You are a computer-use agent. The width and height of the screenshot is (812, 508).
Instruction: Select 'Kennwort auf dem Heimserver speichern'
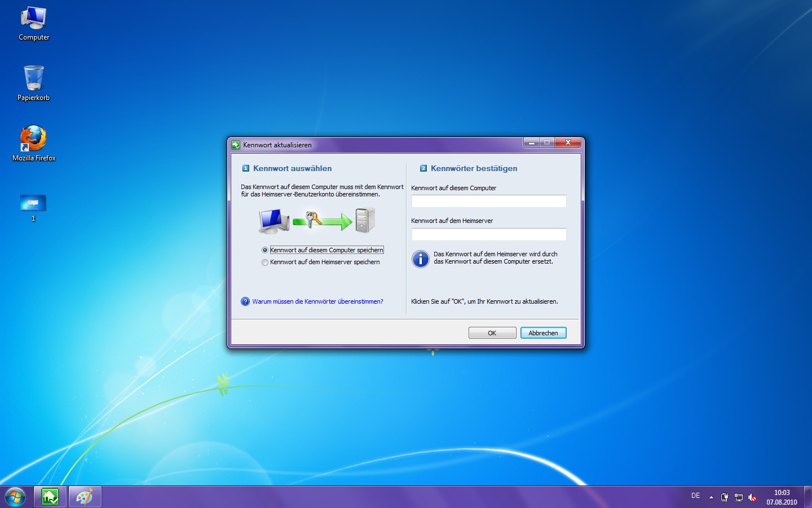tap(265, 262)
